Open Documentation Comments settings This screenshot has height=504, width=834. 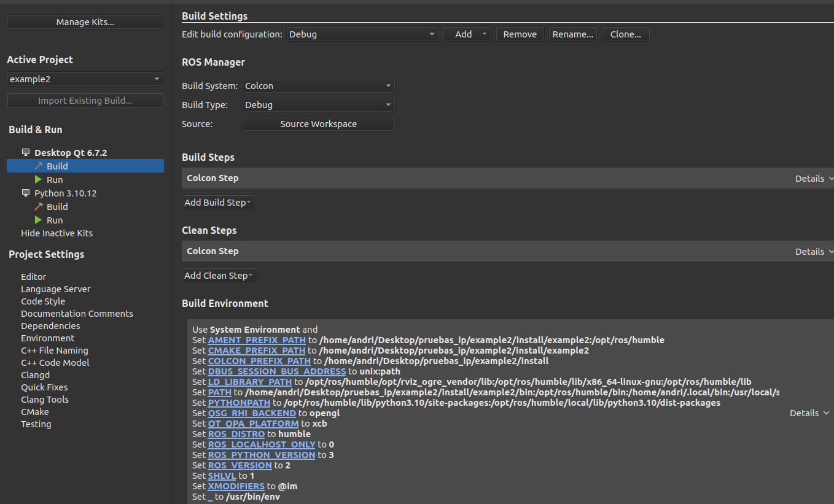[77, 314]
